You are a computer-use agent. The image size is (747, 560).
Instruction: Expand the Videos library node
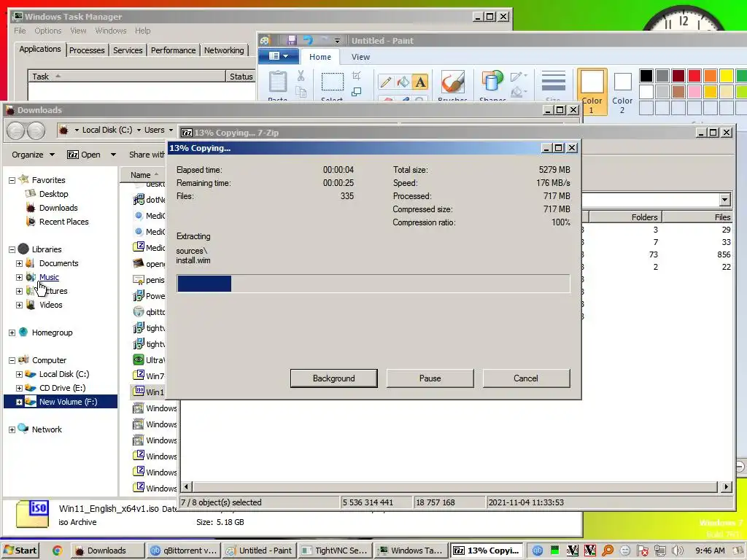[x=19, y=305]
